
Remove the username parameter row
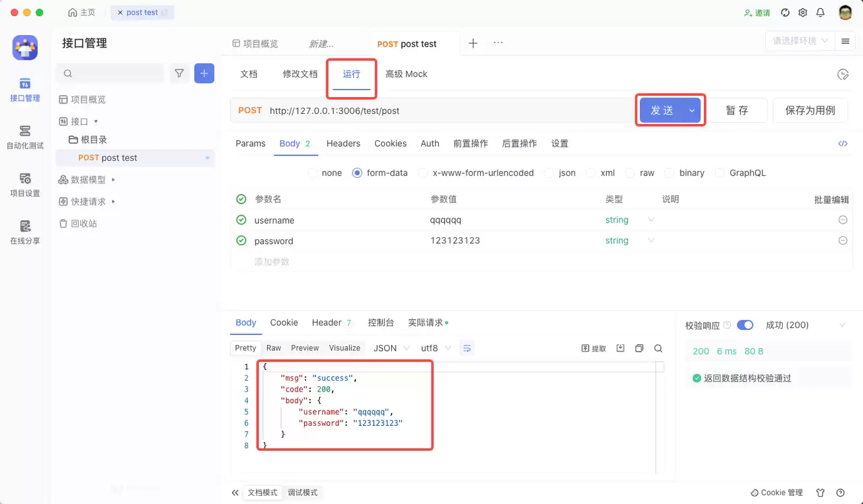click(x=843, y=220)
